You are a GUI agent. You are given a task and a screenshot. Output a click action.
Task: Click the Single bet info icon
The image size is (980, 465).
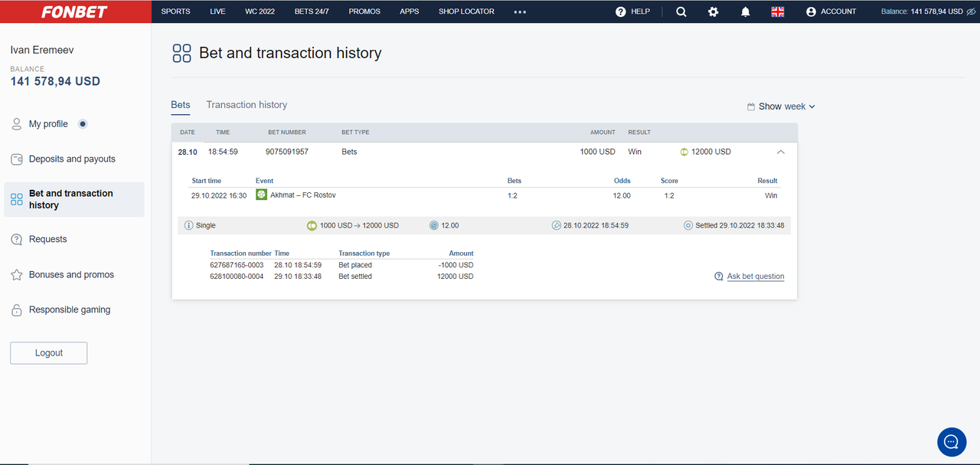pyautogui.click(x=188, y=226)
